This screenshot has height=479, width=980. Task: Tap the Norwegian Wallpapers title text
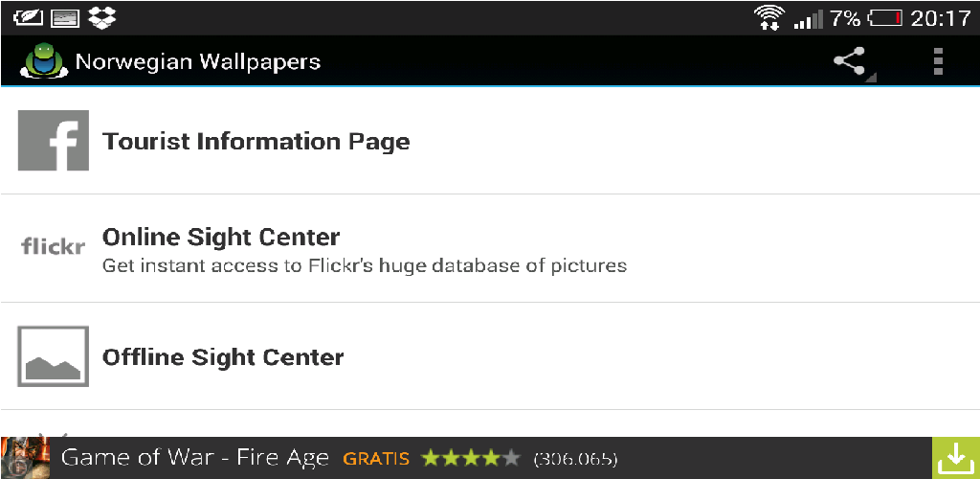[x=198, y=62]
